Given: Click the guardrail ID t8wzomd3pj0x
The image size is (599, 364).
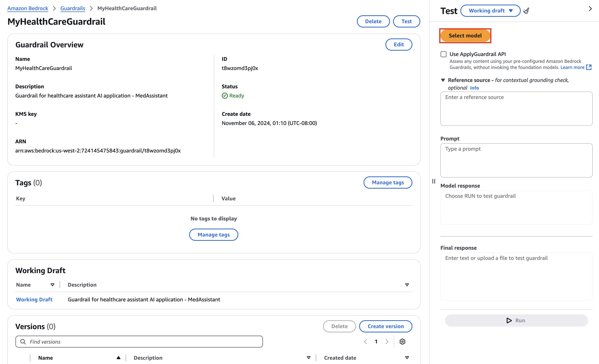Looking at the screenshot, I should coord(240,68).
